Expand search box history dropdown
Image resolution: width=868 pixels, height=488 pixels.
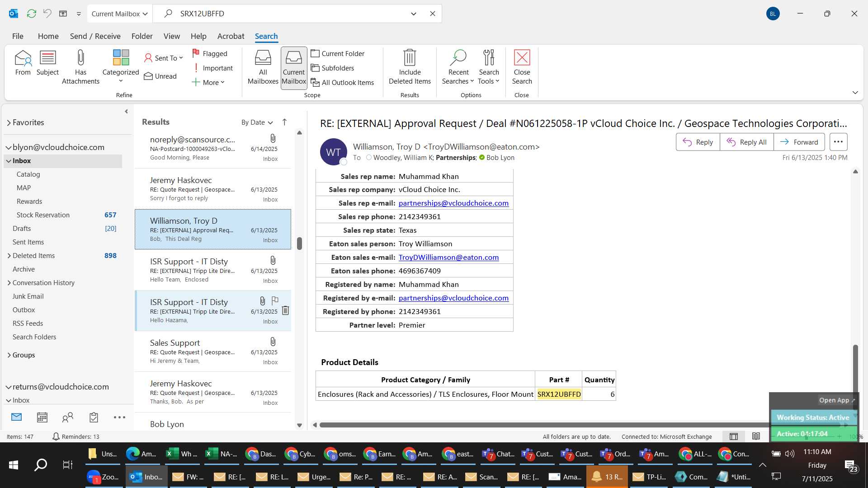413,14
